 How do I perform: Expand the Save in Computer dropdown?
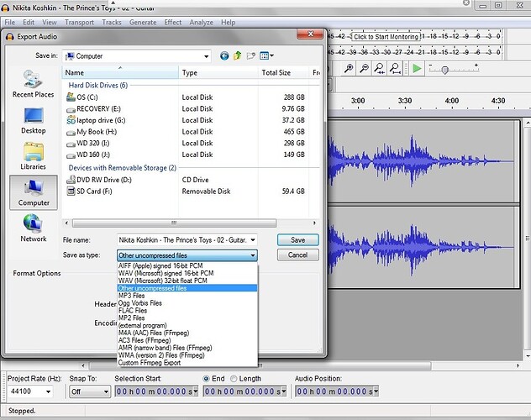click(206, 56)
